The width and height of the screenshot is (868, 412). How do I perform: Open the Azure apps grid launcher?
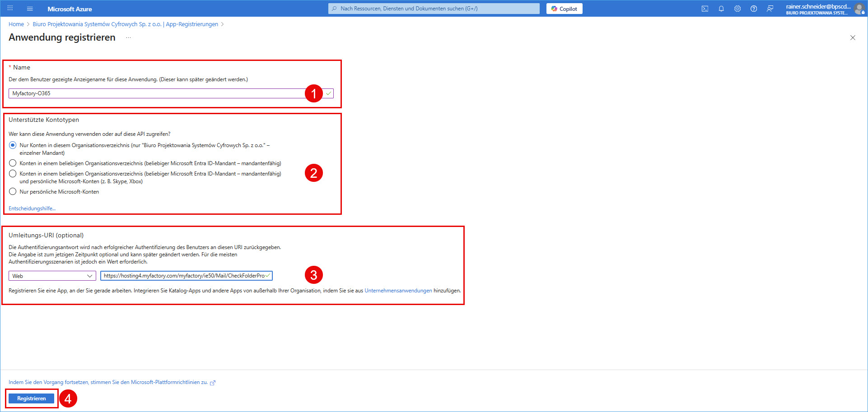10,9
